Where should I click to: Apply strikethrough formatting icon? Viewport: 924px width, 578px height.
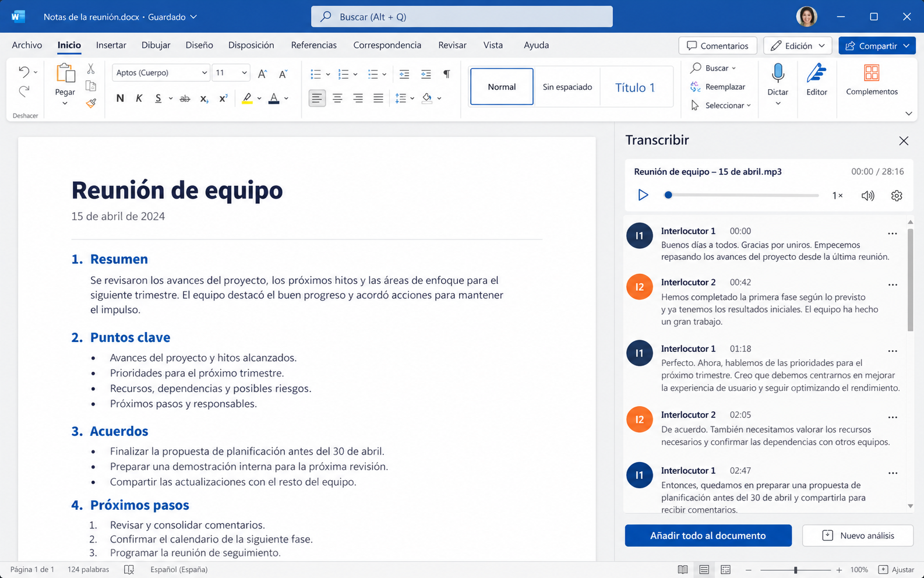(x=185, y=98)
